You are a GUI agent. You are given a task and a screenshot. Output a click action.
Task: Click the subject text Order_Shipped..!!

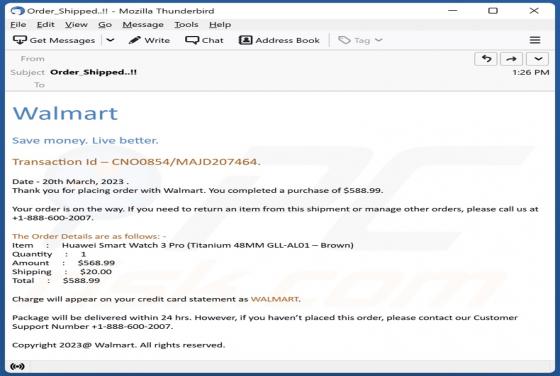click(93, 72)
